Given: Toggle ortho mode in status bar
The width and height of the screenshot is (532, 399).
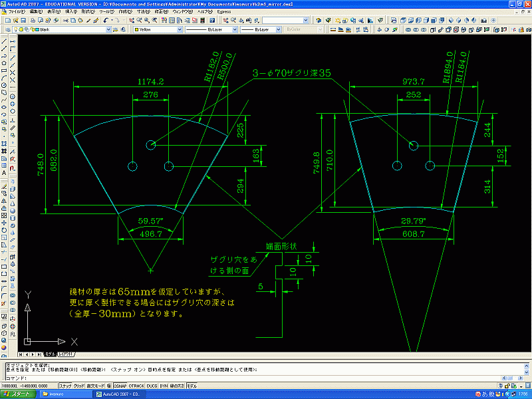Looking at the screenshot, I should (x=96, y=386).
